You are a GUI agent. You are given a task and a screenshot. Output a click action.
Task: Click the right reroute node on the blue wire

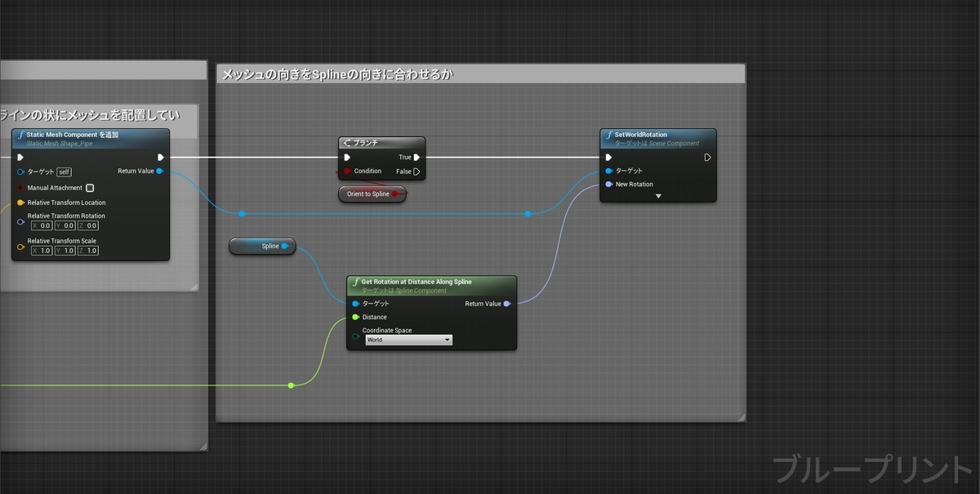click(528, 214)
